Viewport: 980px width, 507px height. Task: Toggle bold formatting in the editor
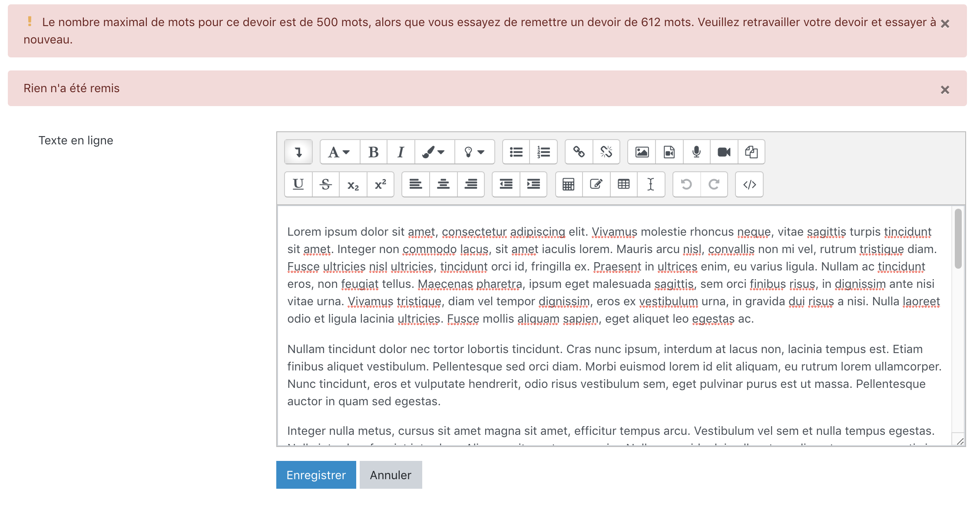click(373, 152)
